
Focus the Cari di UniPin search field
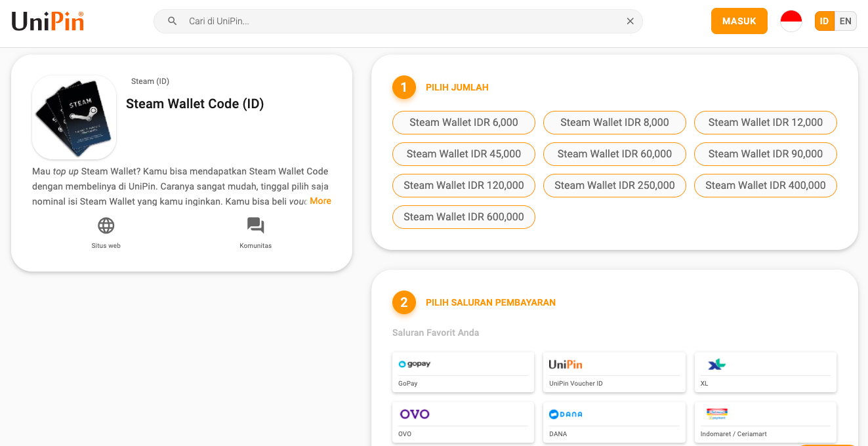400,21
